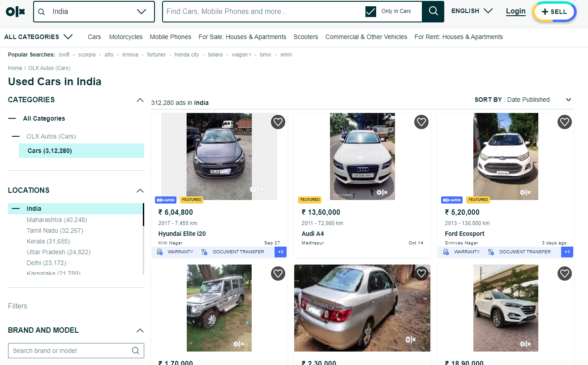Open the Motorcycles category in nav bar
The width and height of the screenshot is (588, 365).
(x=126, y=37)
